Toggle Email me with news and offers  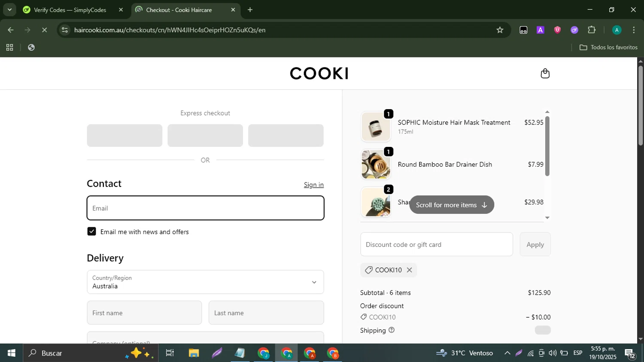point(91,231)
